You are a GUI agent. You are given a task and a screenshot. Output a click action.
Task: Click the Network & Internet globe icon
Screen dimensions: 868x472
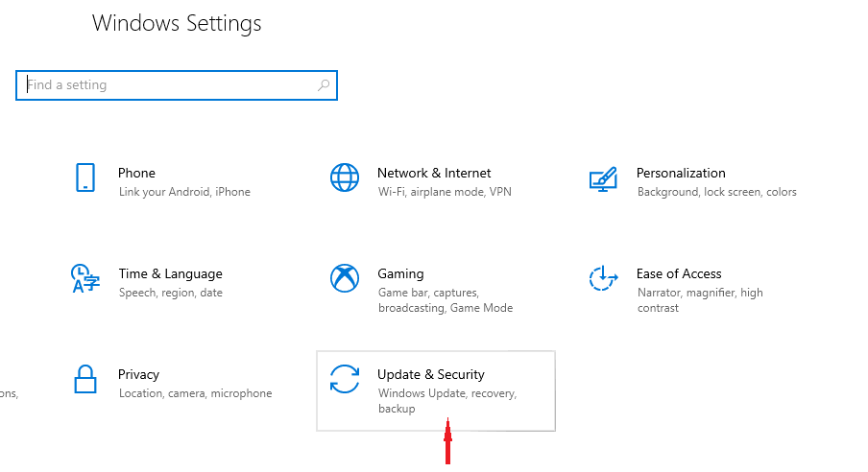[x=344, y=177]
